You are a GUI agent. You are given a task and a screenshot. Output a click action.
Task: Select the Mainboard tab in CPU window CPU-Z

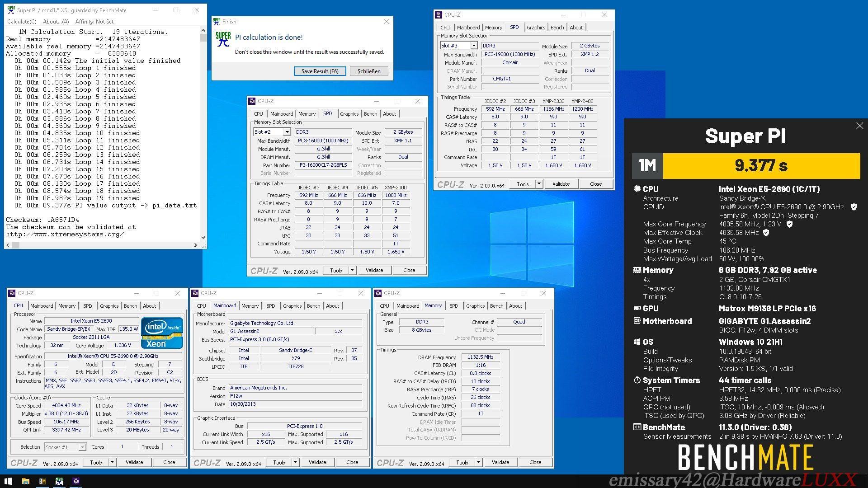pos(42,306)
